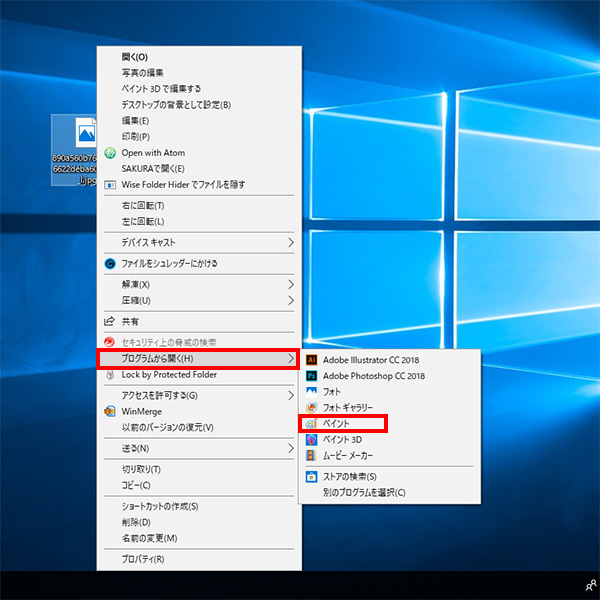Click the people icon in the taskbar
Image resolution: width=600 pixels, height=600 pixels.
coord(591,585)
